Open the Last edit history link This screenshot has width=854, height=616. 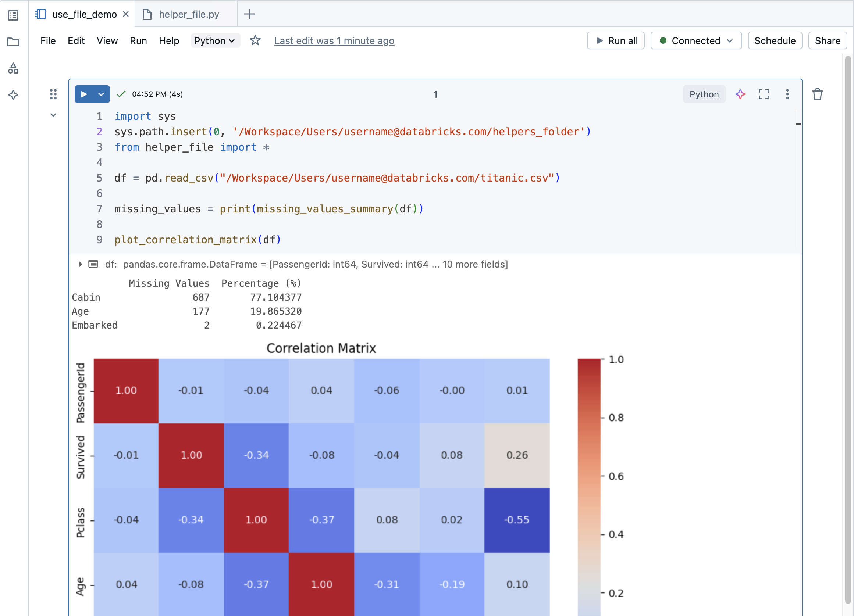(x=334, y=41)
